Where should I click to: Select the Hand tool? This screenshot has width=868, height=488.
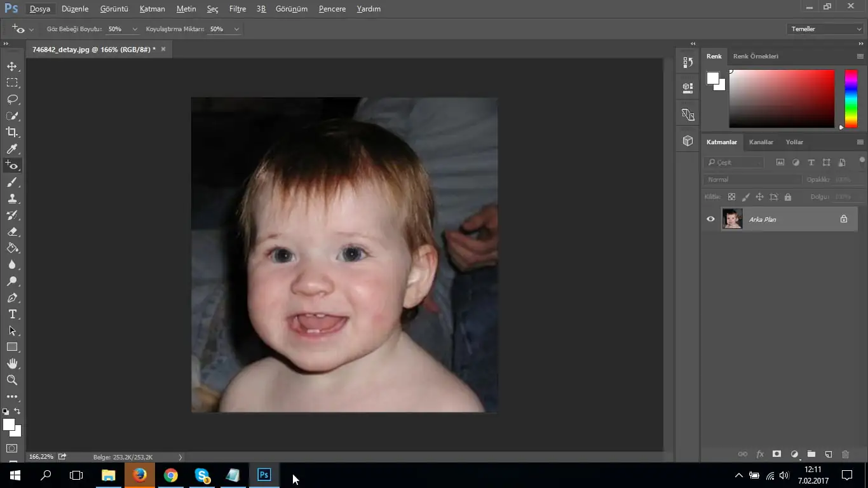click(x=12, y=363)
